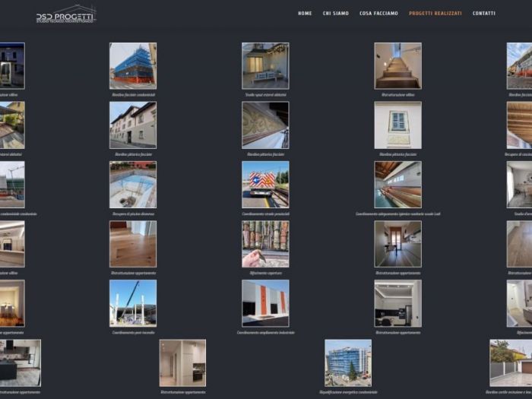Open the illuminated staircase thumbnail
The image size is (532, 399).
tap(398, 66)
